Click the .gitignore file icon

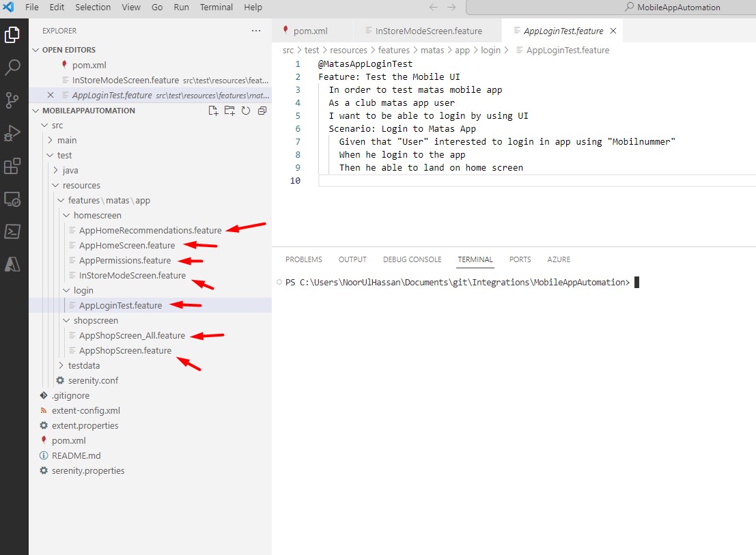pyautogui.click(x=44, y=395)
